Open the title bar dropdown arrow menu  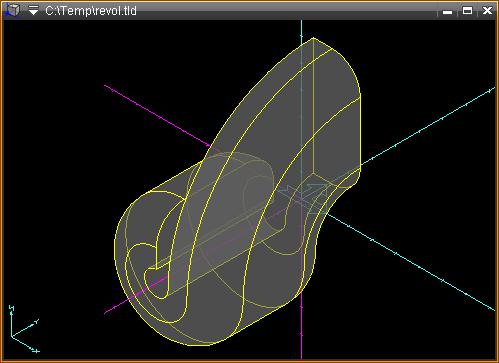33,10
